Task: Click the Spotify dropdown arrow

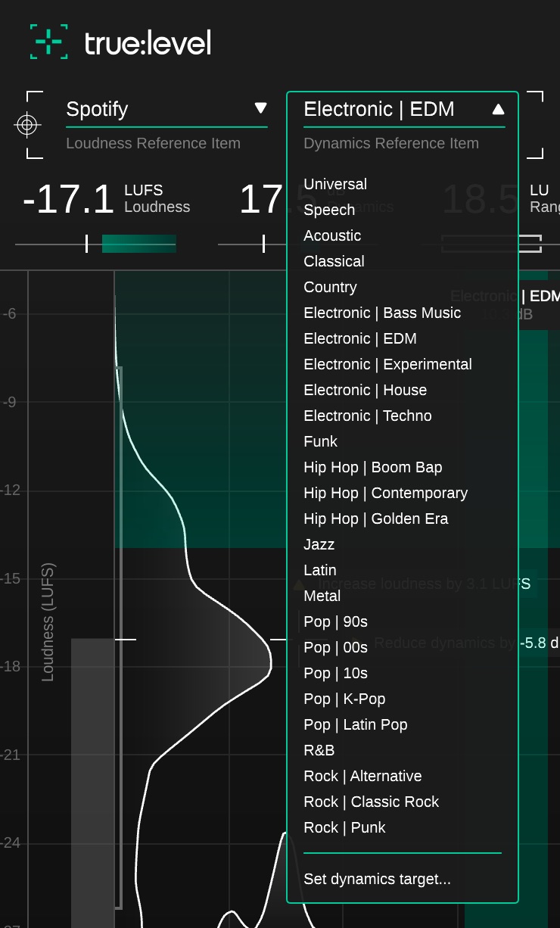Action: (x=261, y=107)
